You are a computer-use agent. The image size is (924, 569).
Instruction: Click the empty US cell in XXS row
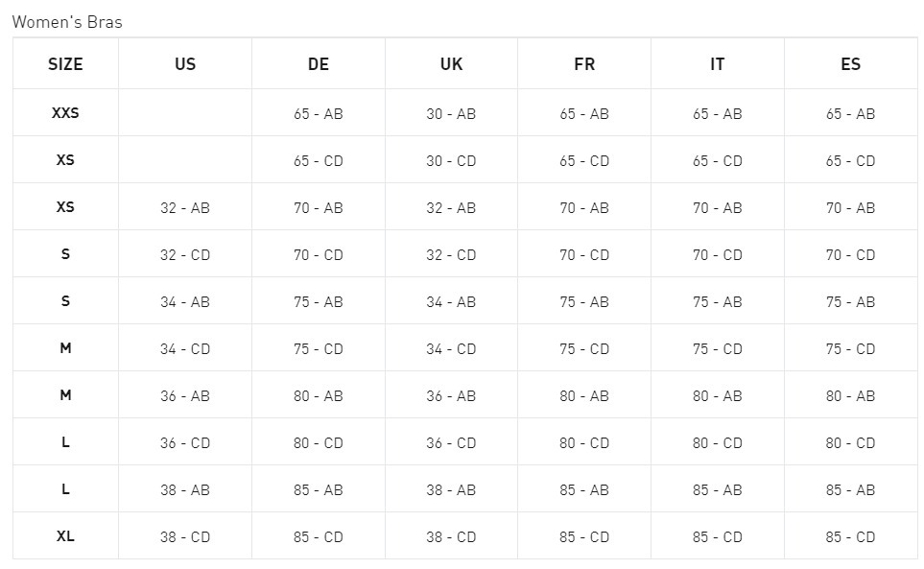tap(185, 113)
